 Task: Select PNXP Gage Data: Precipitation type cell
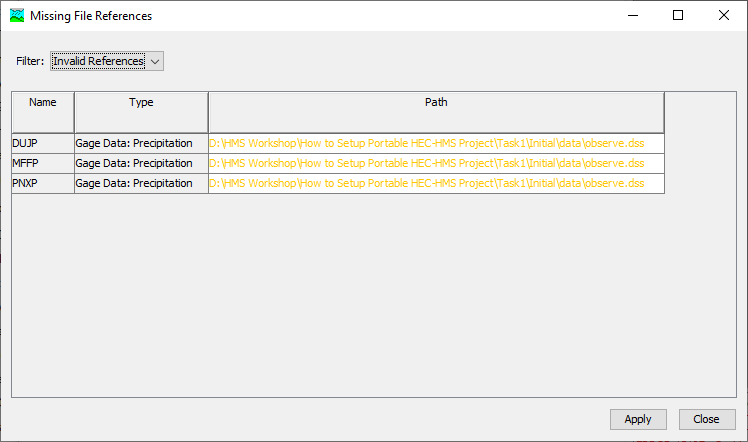click(141, 184)
